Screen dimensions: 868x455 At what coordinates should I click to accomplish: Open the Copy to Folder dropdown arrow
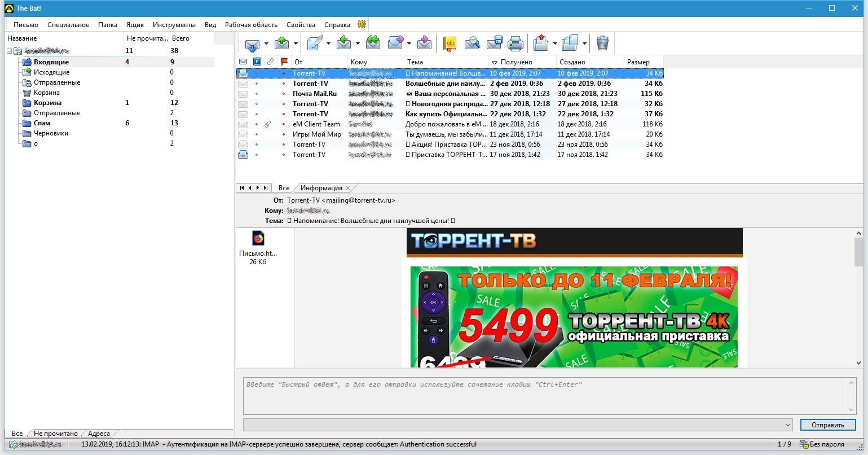[584, 43]
